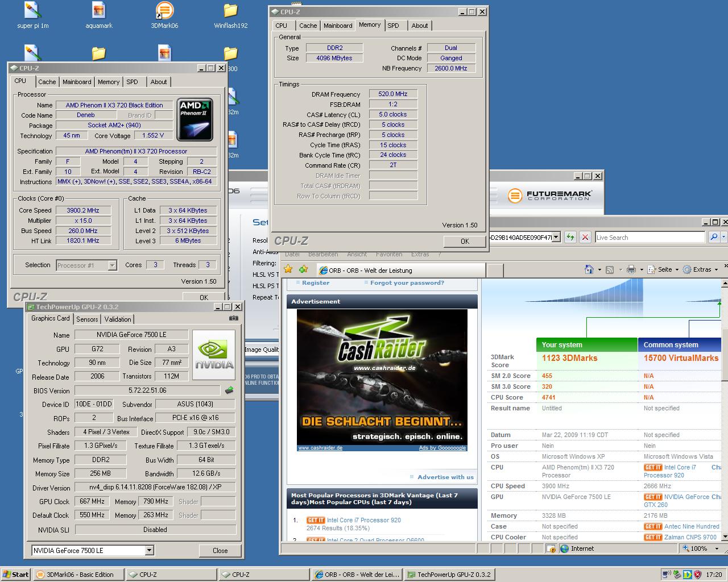Viewport: 728px width, 582px height.
Task: Click the popup blocker icon in browser status bar
Action: pyautogui.click(x=551, y=548)
